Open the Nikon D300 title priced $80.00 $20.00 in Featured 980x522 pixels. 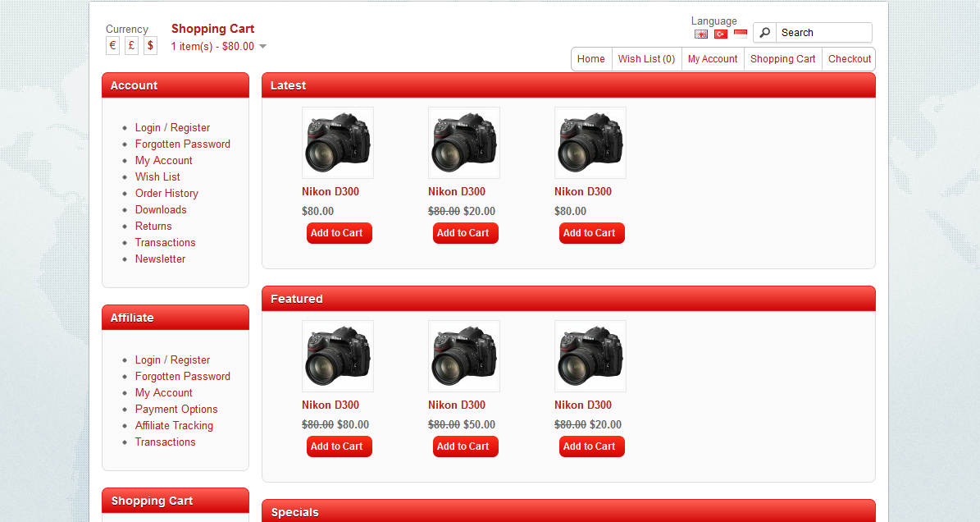pos(582,405)
